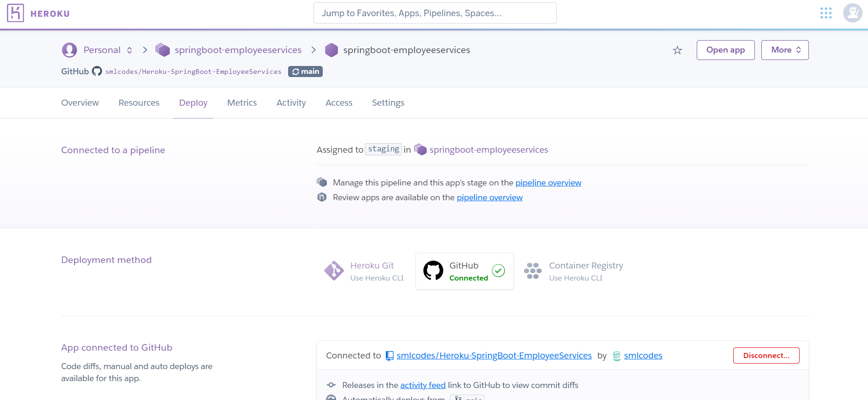Click the GitHub octocat icon in header

[x=97, y=72]
